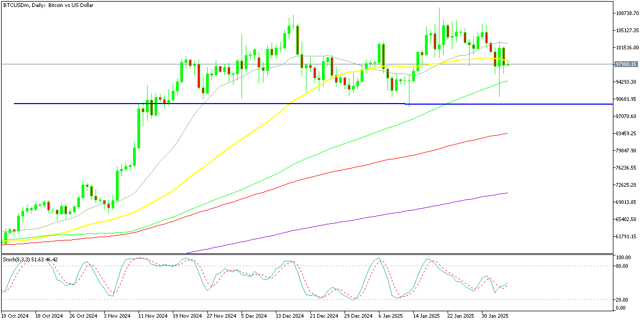Click the 100.00 stochastic scale label
This screenshot has height=322, width=644.
[623, 258]
